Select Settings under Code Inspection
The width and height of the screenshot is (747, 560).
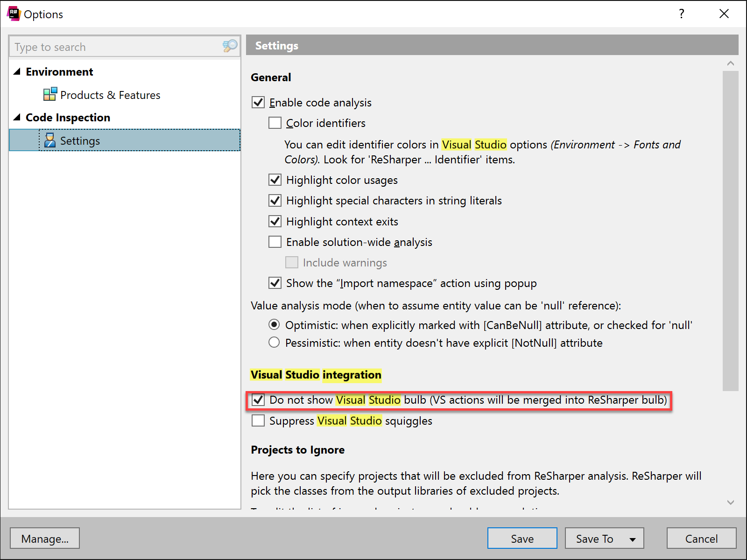click(x=125, y=140)
